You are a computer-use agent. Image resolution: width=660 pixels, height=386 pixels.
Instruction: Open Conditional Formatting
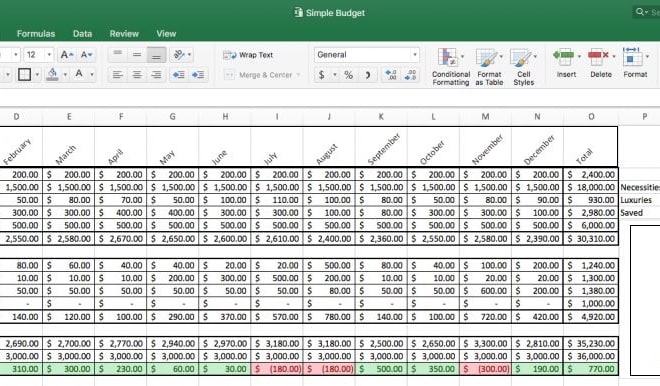(x=451, y=67)
